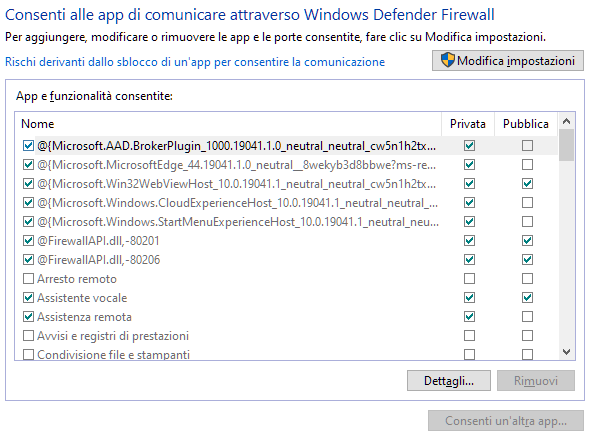Select the Assistente vocale row text
The height and width of the screenshot is (436, 594).
pyautogui.click(x=82, y=298)
